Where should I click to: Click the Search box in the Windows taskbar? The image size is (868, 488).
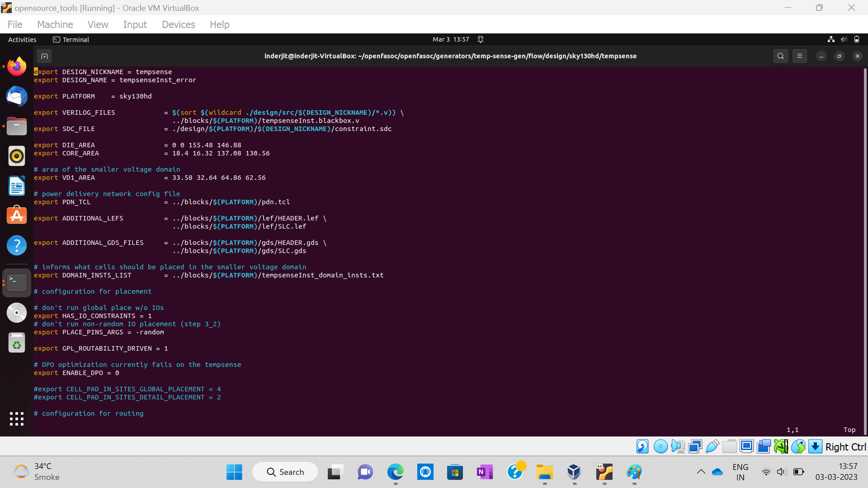[x=285, y=471]
